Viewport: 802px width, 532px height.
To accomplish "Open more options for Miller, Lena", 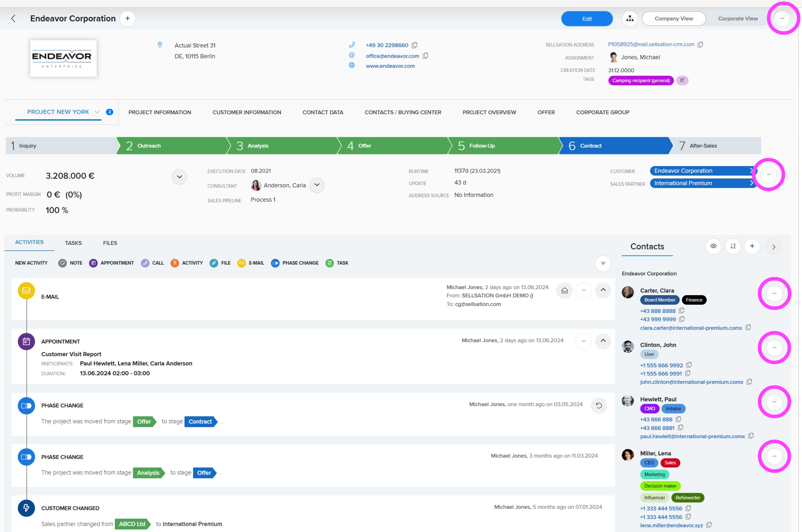I will click(x=774, y=456).
